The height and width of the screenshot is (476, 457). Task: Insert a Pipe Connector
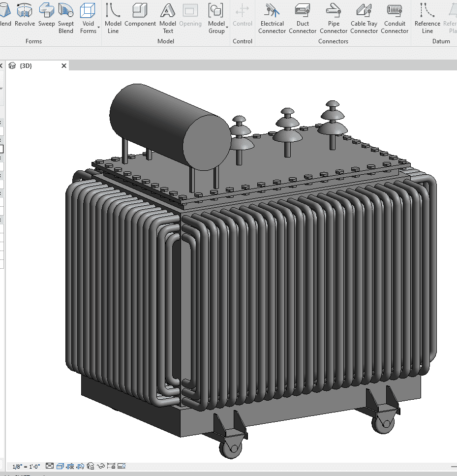(334, 18)
